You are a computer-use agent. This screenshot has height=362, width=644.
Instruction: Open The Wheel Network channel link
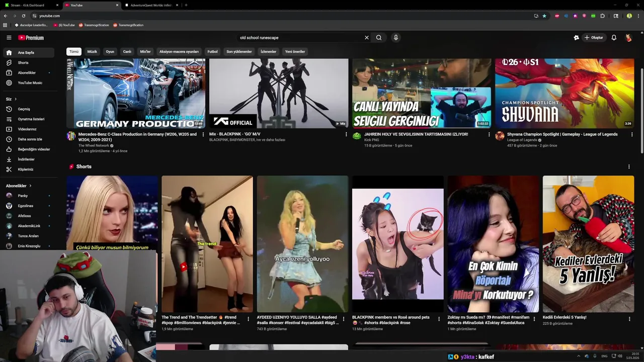click(x=94, y=145)
